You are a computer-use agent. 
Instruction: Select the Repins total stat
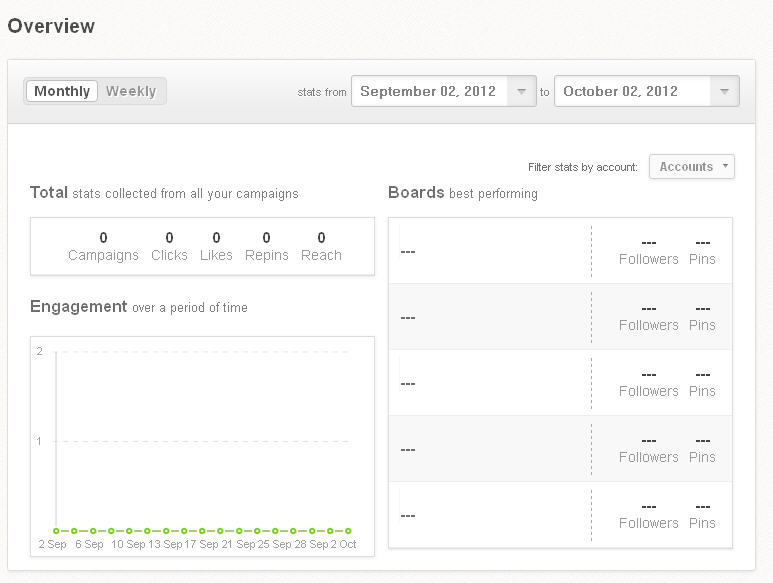pos(266,246)
